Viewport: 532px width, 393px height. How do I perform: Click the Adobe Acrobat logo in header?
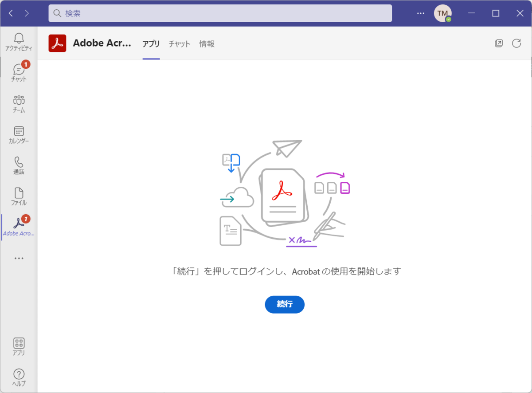[57, 43]
